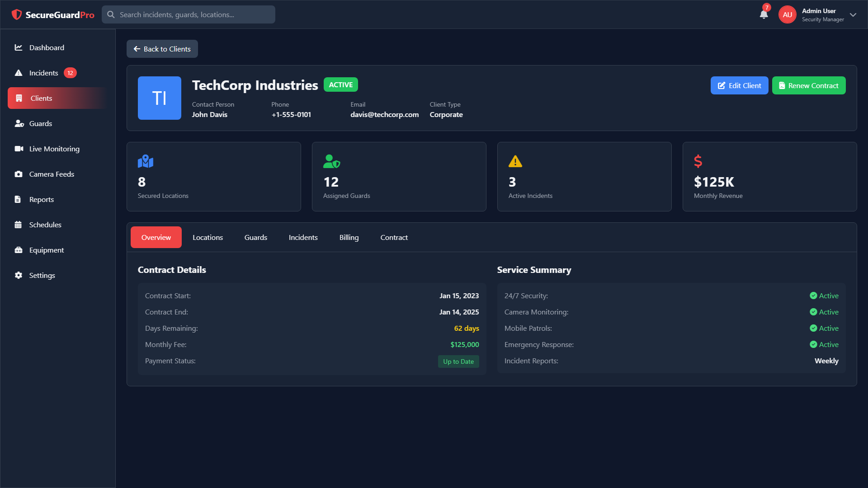Switch to the Locations tab

208,237
